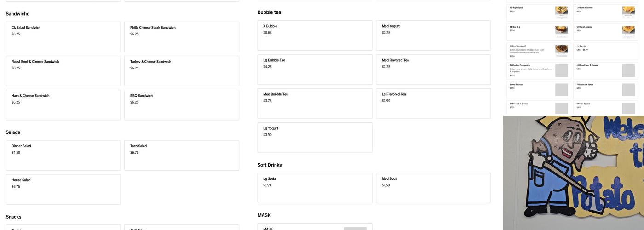Select the BBQ Sandwich menu card
This screenshot has height=230, width=644.
182,105
